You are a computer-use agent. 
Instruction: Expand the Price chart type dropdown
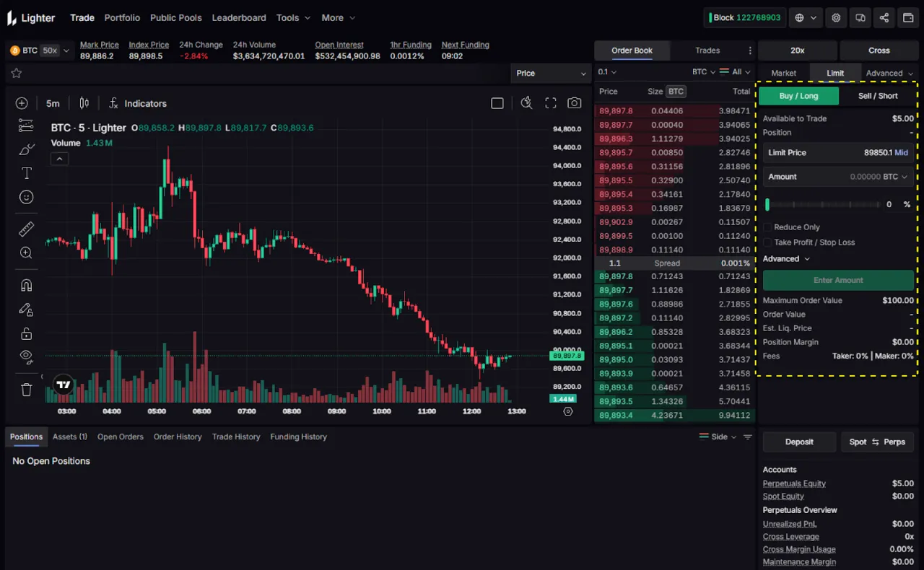[x=551, y=73]
